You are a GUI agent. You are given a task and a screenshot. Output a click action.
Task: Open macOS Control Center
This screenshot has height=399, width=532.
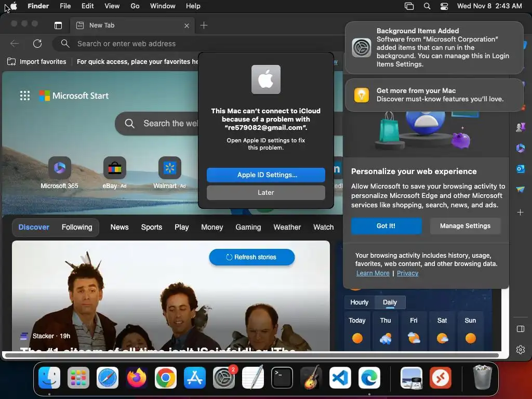point(444,6)
